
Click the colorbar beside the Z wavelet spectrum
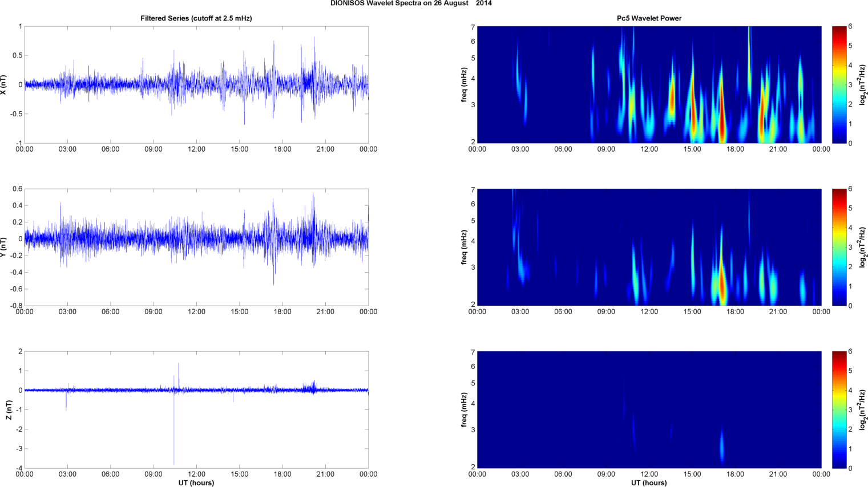[839, 409]
